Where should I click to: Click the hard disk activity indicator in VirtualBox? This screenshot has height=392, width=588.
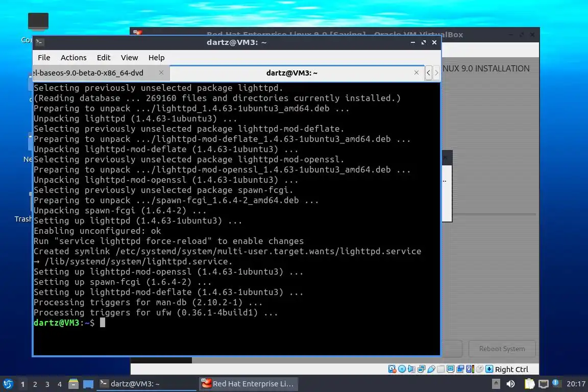pos(392,369)
